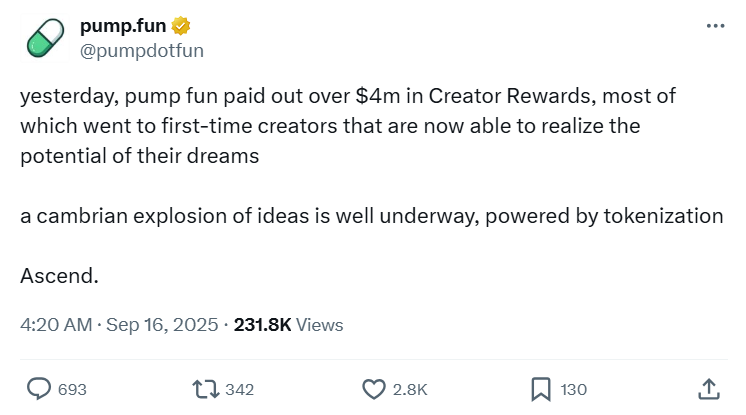The width and height of the screenshot is (746, 415).
Task: Open the three-dot More options menu
Action: click(x=715, y=26)
